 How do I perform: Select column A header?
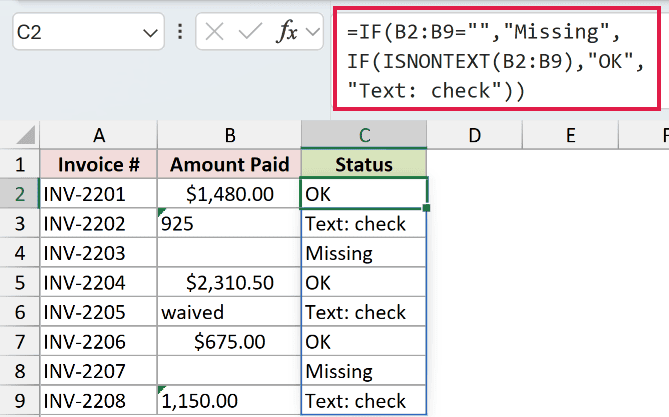[99, 135]
